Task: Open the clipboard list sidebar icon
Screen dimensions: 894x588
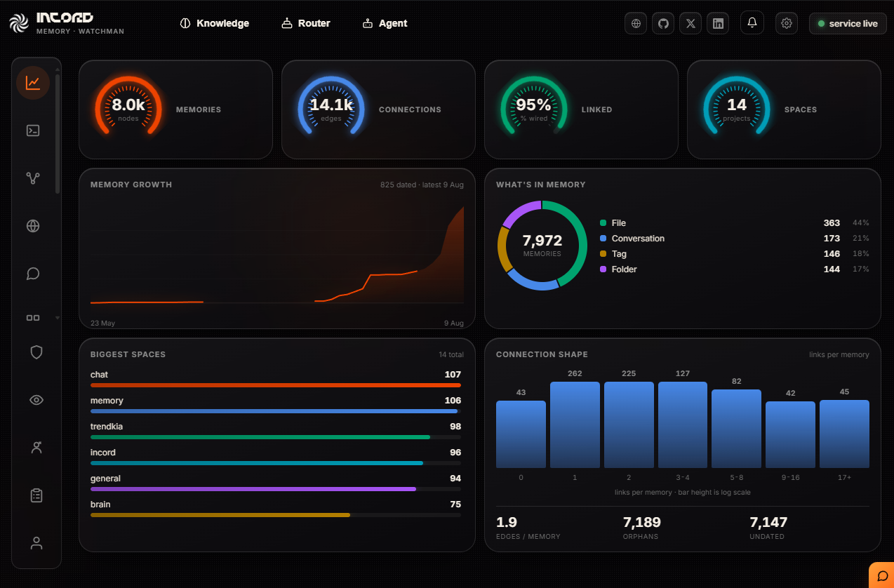Action: click(36, 495)
